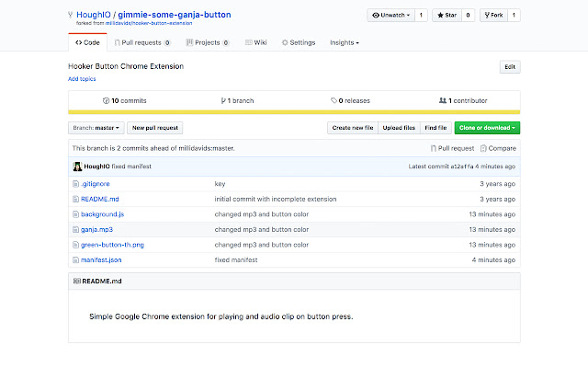The image size is (588, 368).
Task: Click the ganja.mp3 file icon
Action: (75, 229)
